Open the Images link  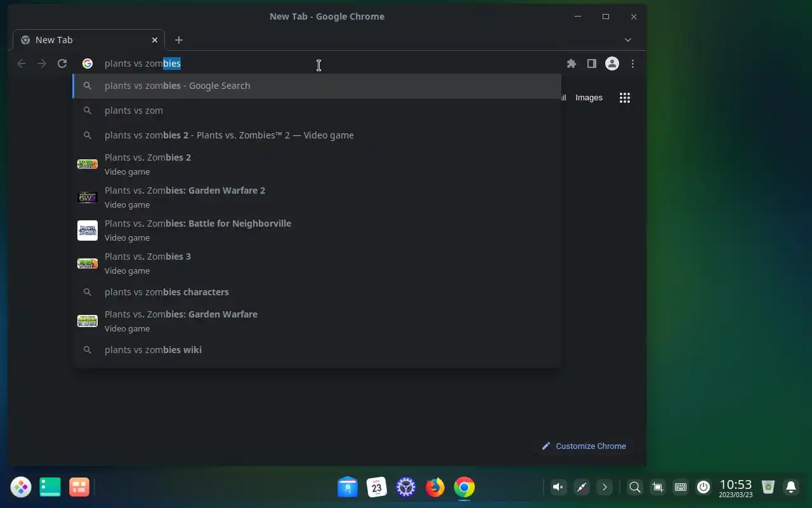(589, 98)
